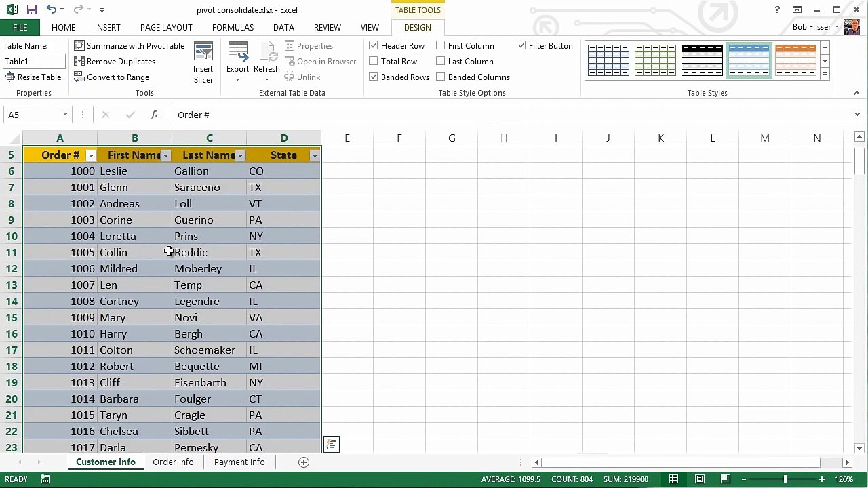Image resolution: width=868 pixels, height=488 pixels.
Task: Uncheck the Header Row checkbox
Action: (x=374, y=45)
